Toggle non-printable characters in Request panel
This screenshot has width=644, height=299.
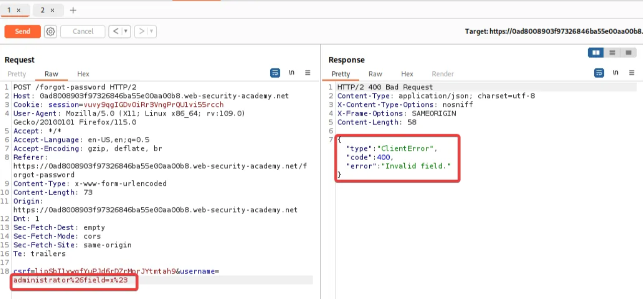coord(291,73)
